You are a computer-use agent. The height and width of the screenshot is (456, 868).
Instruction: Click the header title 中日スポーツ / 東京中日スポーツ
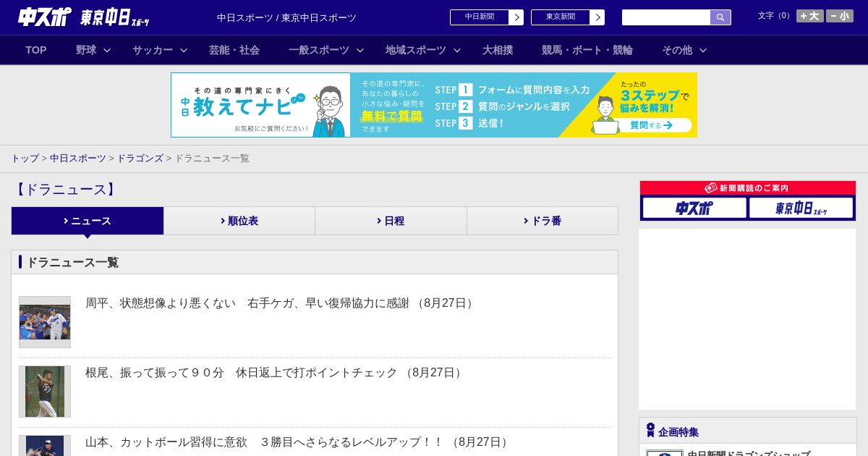286,17
